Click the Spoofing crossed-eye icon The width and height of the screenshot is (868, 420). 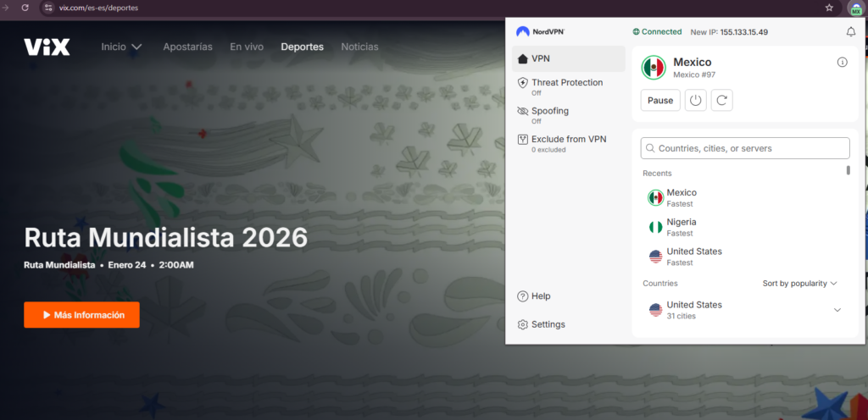click(x=522, y=111)
